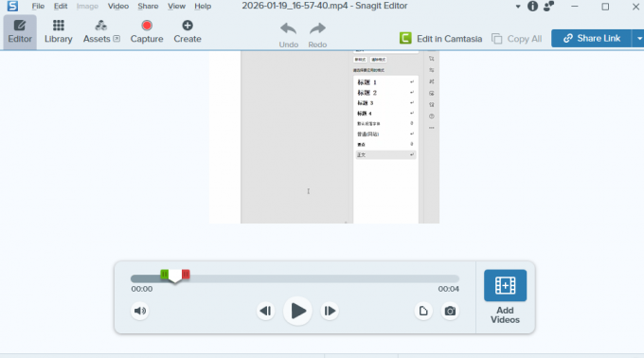
Task: Click the Add Videos button
Action: [x=505, y=296]
